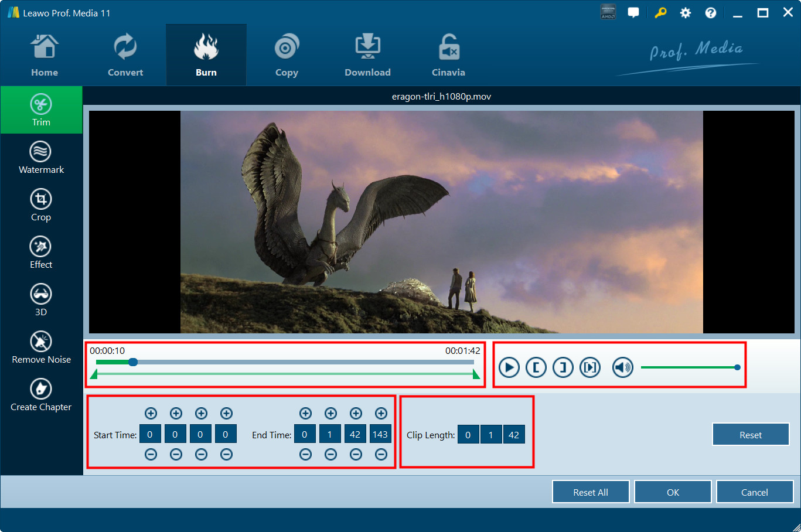The image size is (801, 532).
Task: Click the End Time seconds field
Action: pos(355,435)
